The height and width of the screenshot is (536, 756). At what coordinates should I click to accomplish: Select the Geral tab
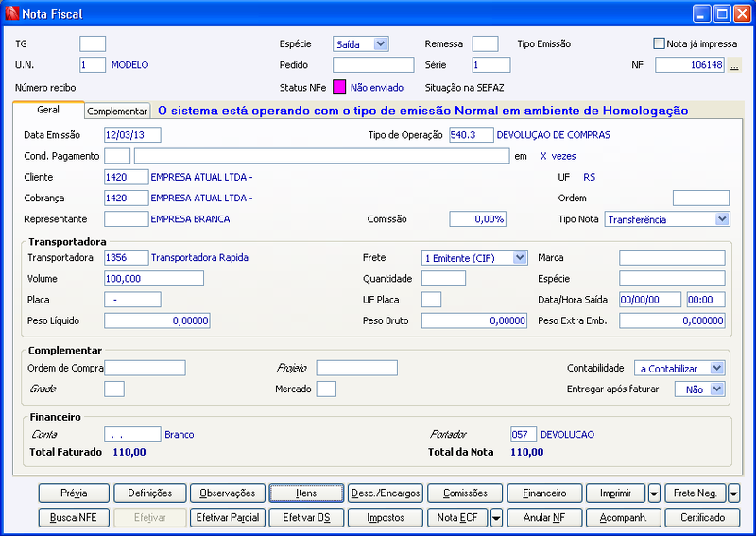point(48,110)
